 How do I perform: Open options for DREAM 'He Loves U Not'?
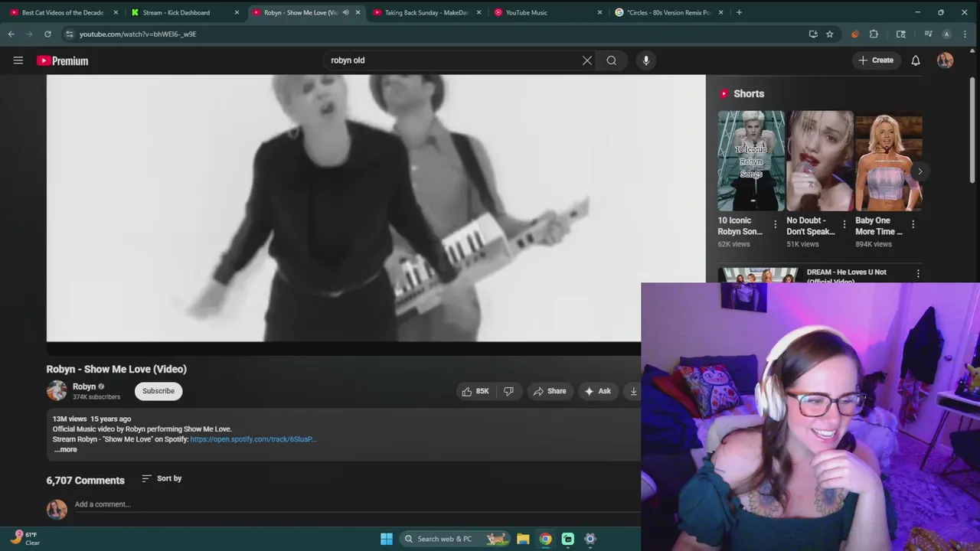click(918, 274)
